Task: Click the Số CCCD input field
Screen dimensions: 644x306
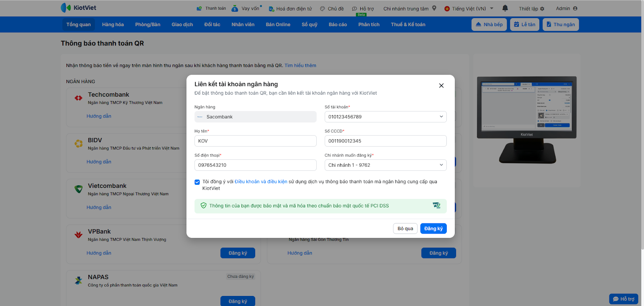Action: pos(386,141)
